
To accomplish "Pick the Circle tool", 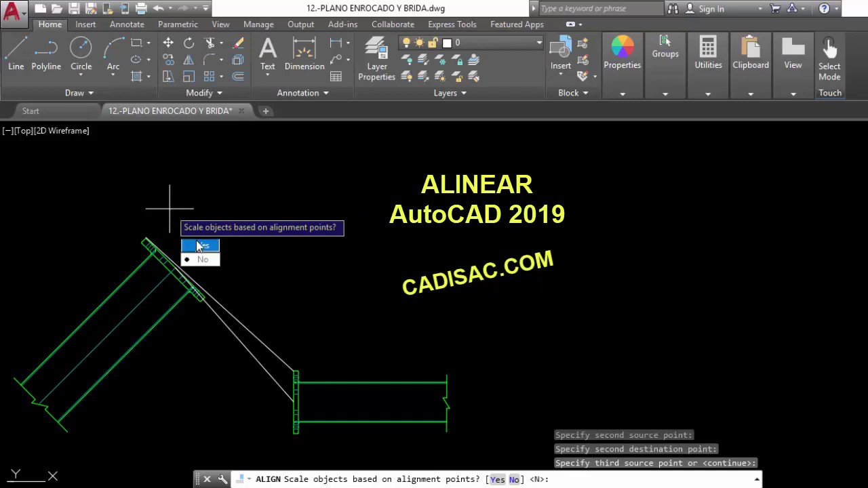I will pos(81,54).
